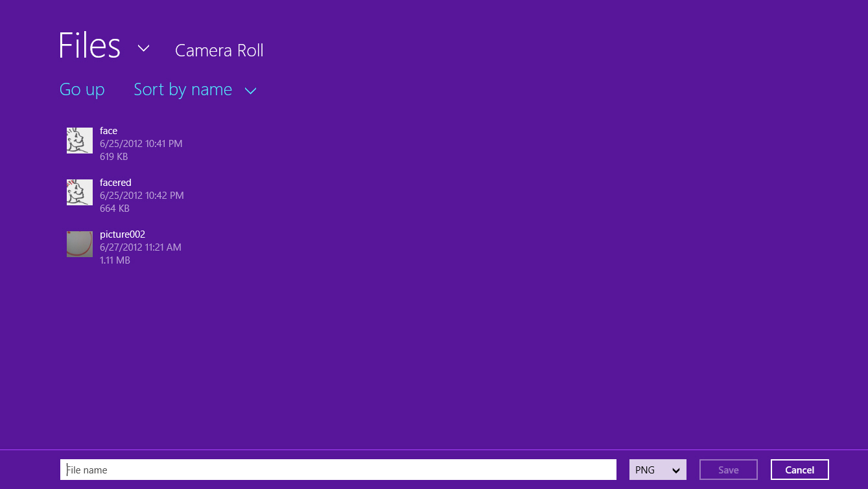Click the 619 KB size of face

pyautogui.click(x=113, y=157)
